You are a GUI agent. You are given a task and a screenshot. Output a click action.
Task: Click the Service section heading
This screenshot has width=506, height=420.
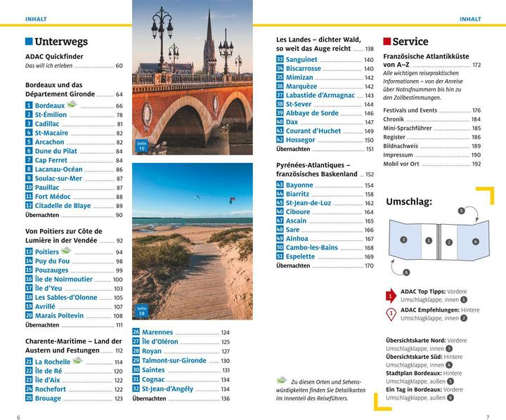pos(410,41)
